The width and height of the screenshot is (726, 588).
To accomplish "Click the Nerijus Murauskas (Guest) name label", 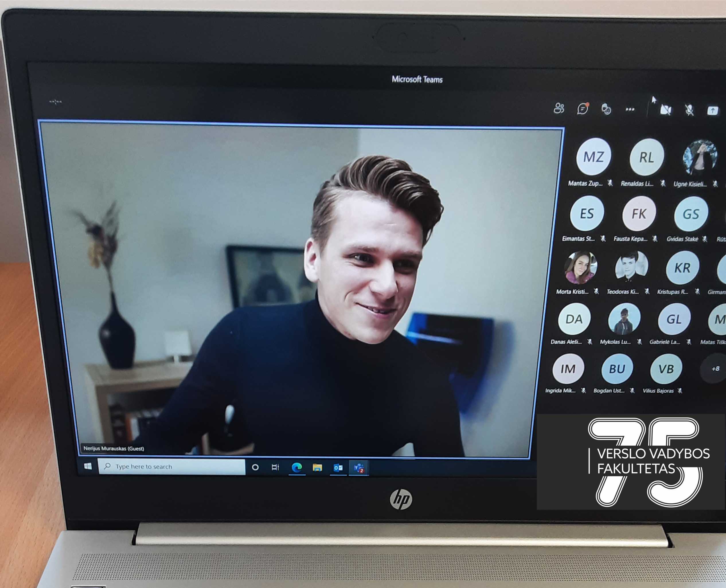I will [x=114, y=448].
